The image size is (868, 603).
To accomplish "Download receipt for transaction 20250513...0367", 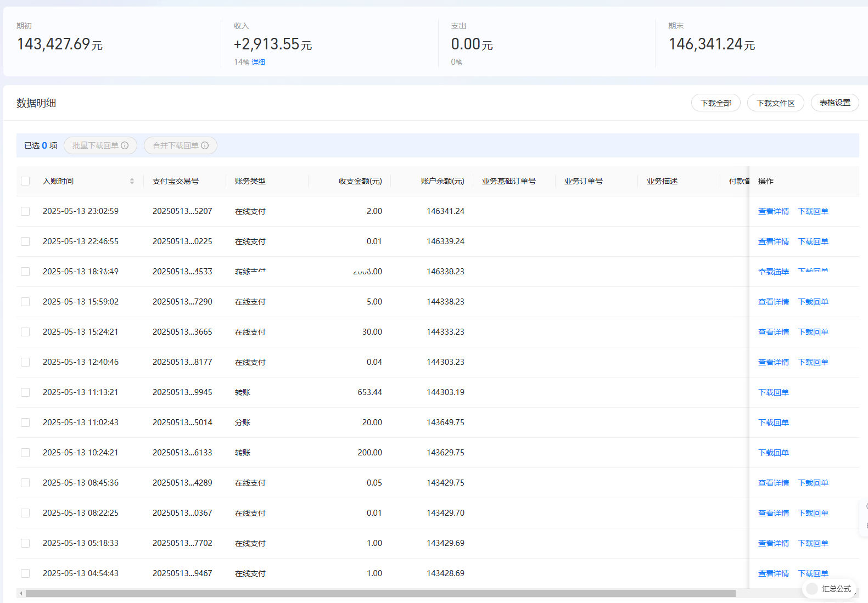I will (x=813, y=513).
